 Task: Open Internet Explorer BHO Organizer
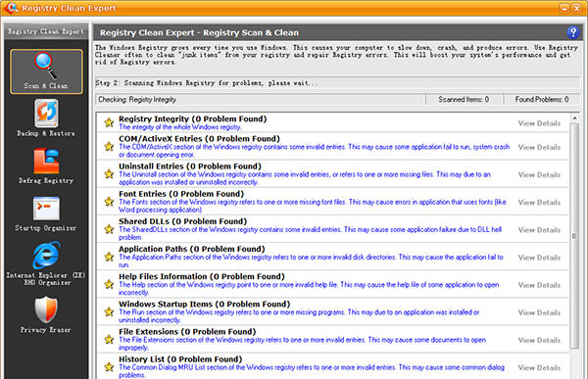point(46,263)
